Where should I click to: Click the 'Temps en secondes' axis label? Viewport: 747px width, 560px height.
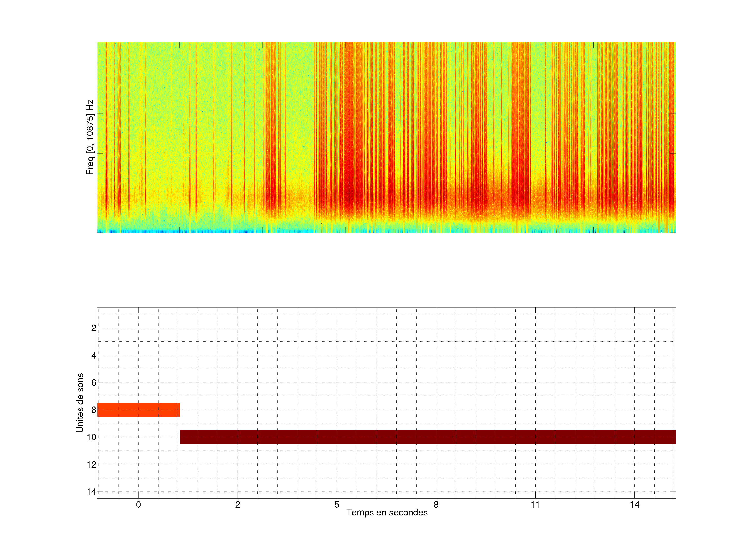coord(387,512)
